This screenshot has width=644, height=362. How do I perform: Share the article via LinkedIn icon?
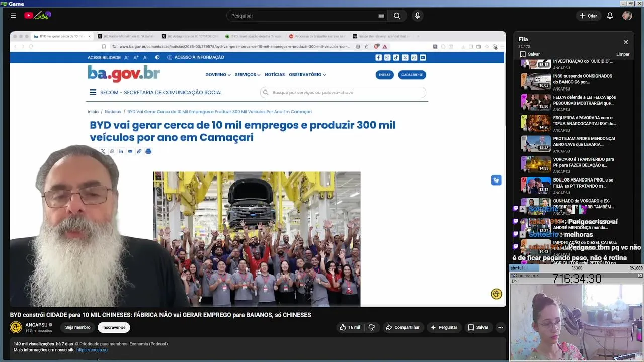coord(121,151)
